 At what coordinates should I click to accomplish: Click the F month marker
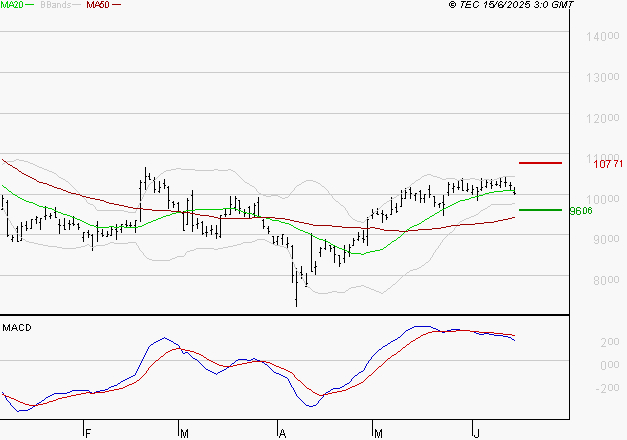88,433
